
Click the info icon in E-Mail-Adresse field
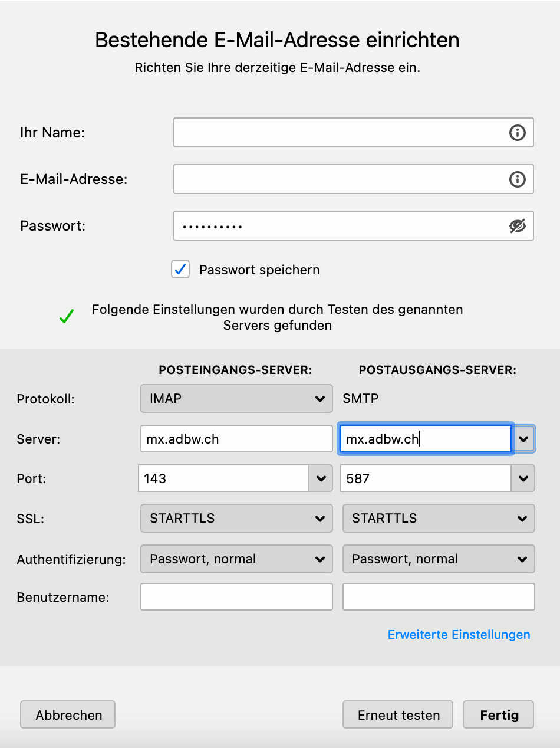(x=517, y=179)
